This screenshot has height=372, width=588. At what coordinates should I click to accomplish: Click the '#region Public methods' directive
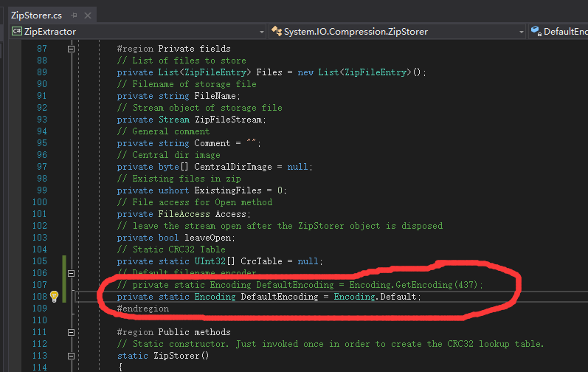coord(173,332)
